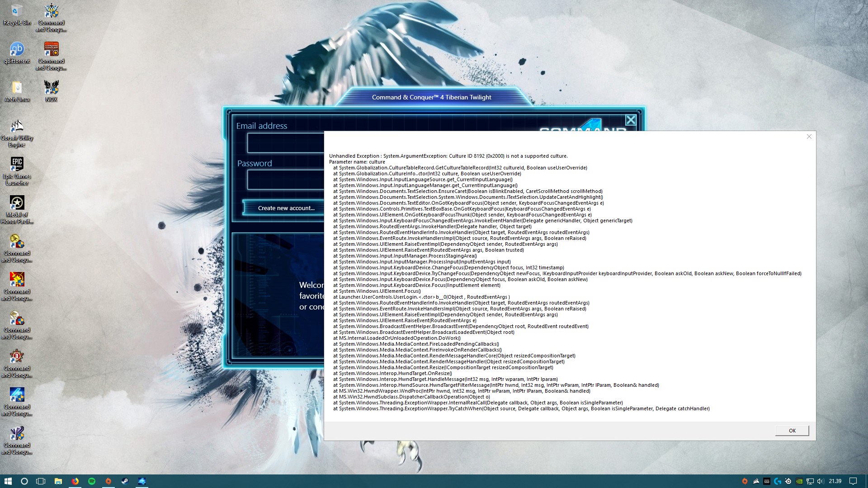Open the Origin taskbar icon

(108, 481)
